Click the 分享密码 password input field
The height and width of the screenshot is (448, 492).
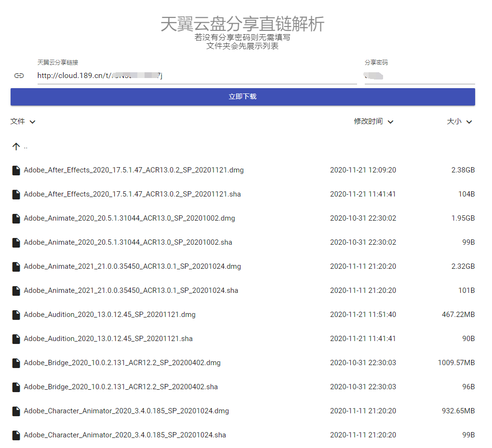click(420, 76)
